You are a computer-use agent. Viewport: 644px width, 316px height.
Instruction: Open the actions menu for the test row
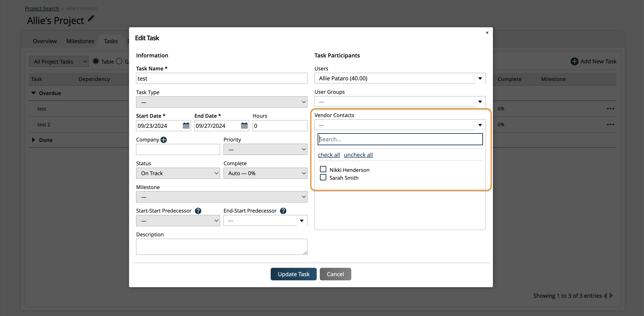610,109
